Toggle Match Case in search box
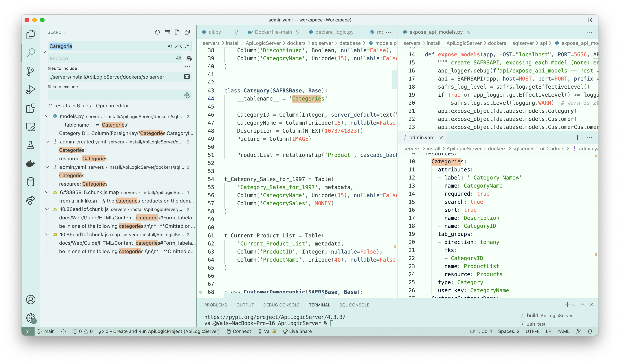This screenshot has width=620, height=364. 170,46
